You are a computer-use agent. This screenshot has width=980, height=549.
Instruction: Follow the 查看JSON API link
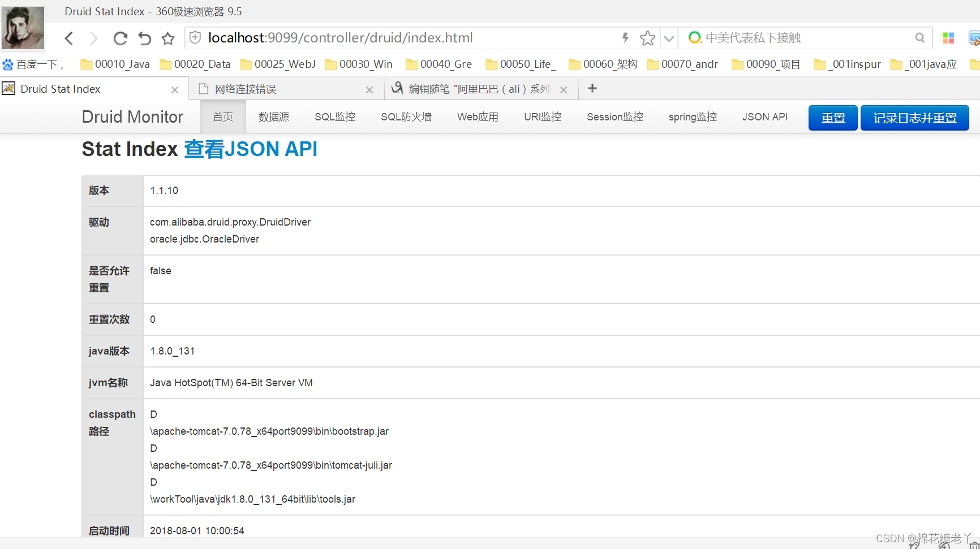[251, 149]
